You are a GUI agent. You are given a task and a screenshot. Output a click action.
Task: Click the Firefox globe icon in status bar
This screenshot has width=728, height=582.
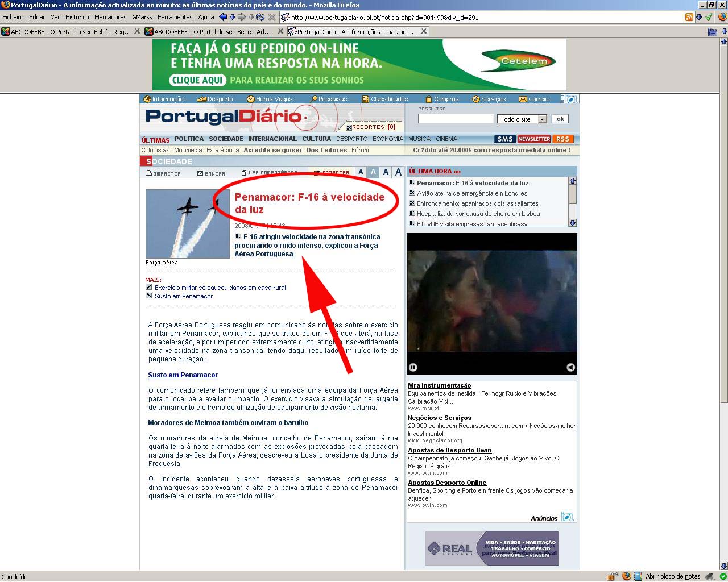coord(626,576)
